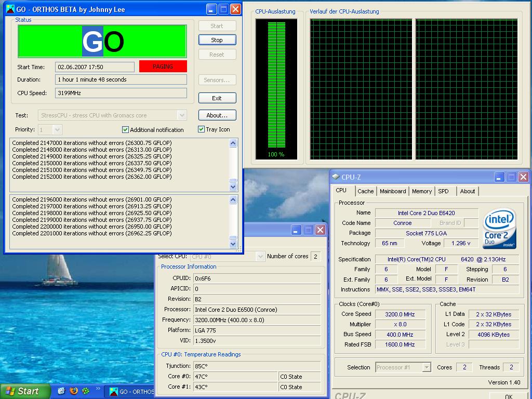Click the Bus Speed 400.0 MHz value
The image size is (532, 399).
click(x=400, y=335)
